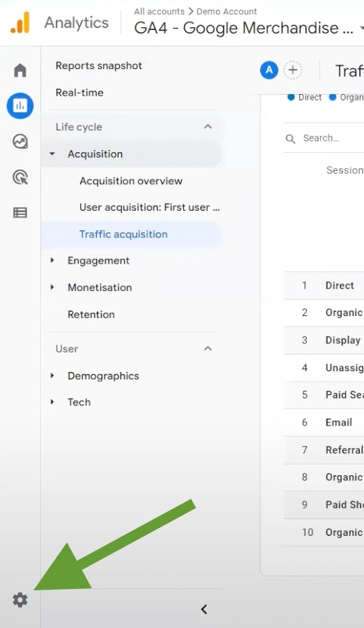Click the Analytics product name
The height and width of the screenshot is (628, 364).
[x=77, y=23]
